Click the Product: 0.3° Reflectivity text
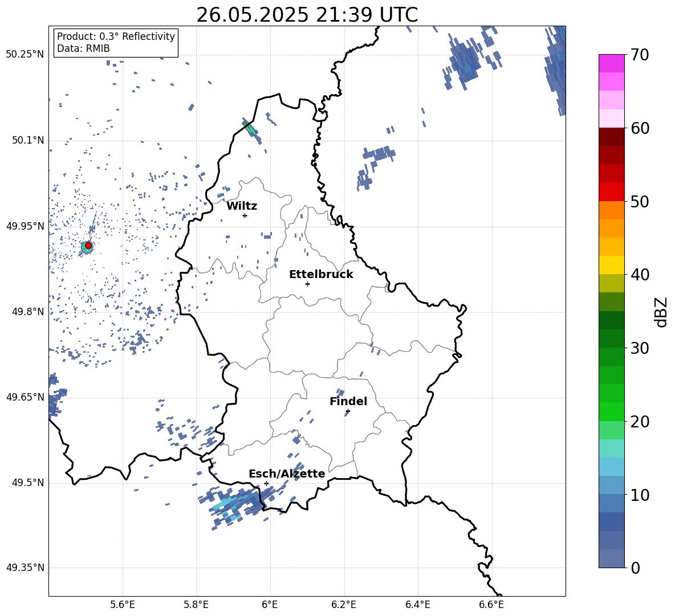The image size is (675, 616). (116, 36)
